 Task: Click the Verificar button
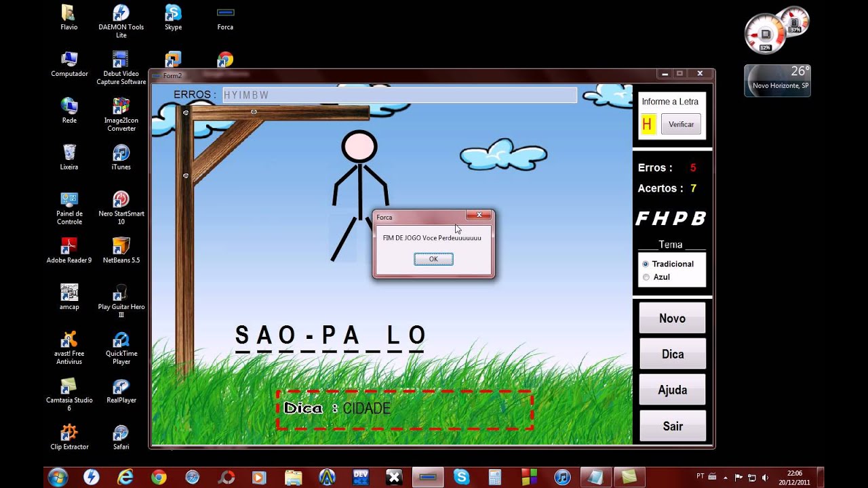coord(681,125)
